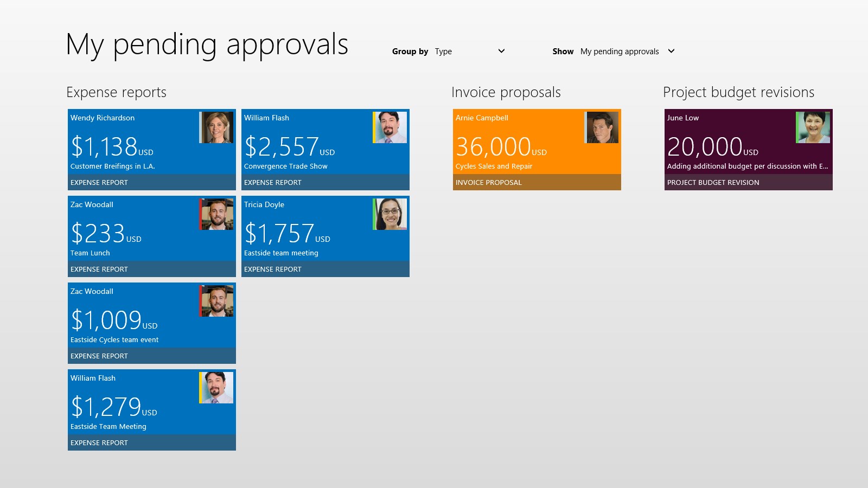868x488 pixels.
Task: Open the Show dropdown reading My pending approvals
Action: (x=627, y=52)
